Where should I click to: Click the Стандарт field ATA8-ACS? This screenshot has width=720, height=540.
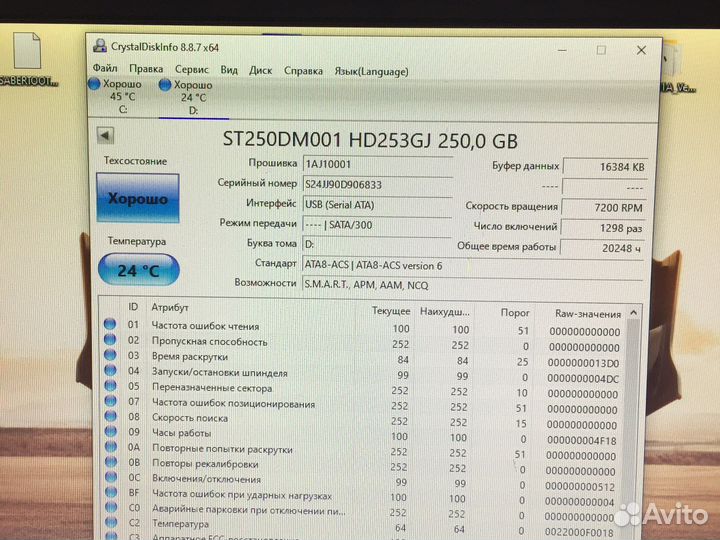pyautogui.click(x=473, y=266)
